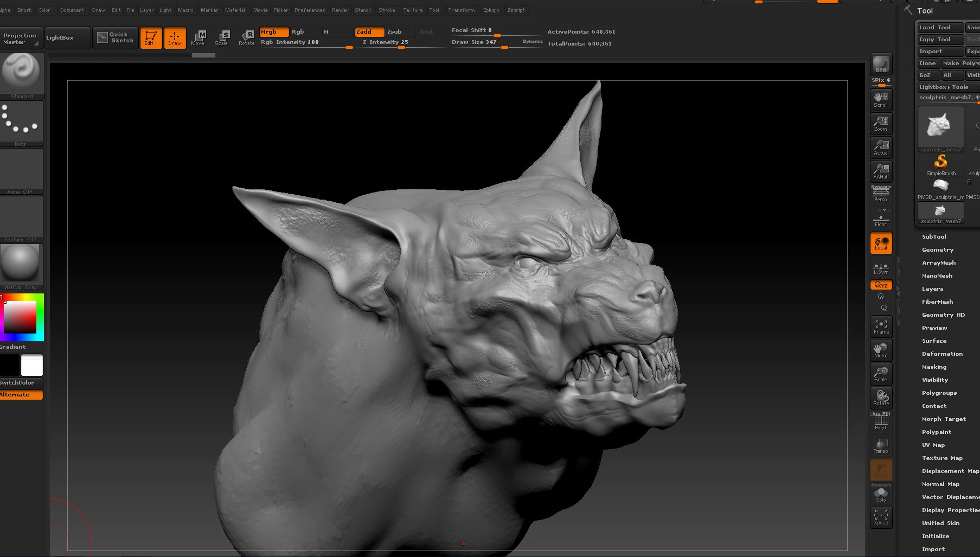
Task: Activate the Draw mode button
Action: point(175,38)
